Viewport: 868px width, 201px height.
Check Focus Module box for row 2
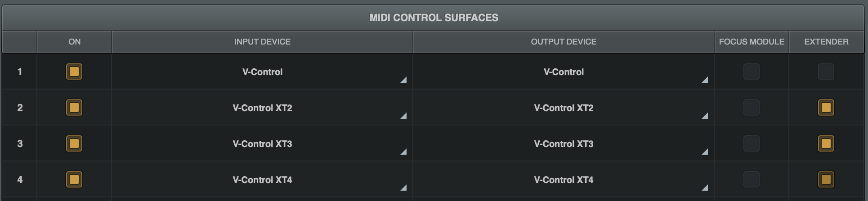(751, 107)
